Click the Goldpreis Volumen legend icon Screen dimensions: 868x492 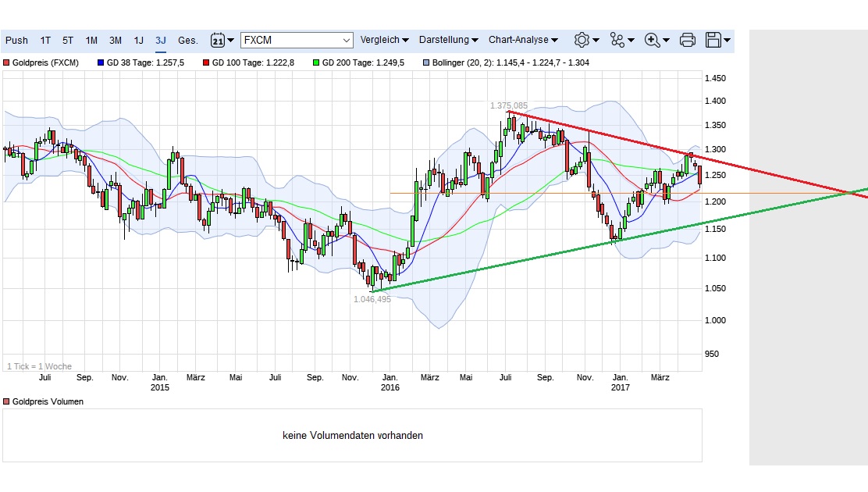[6, 401]
